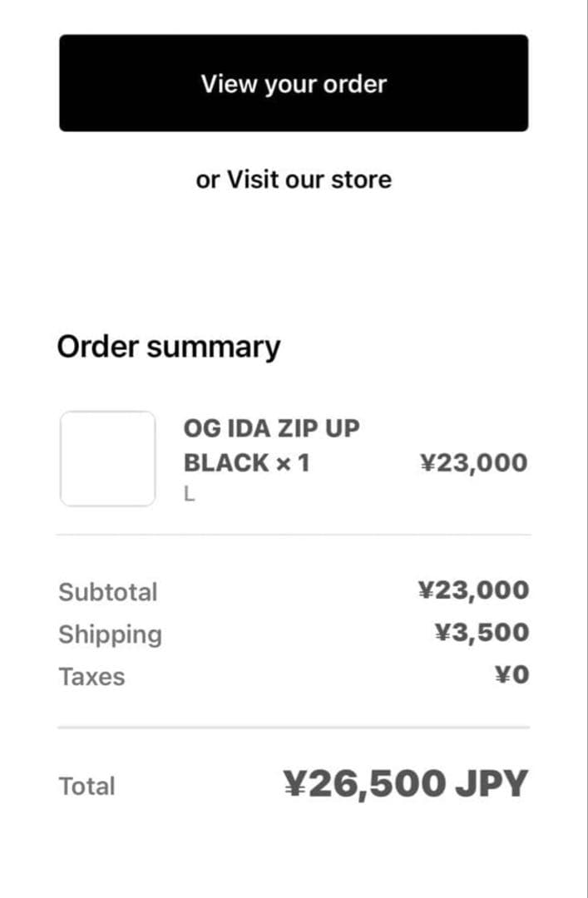This screenshot has width=588, height=898.
Task: Click the empty area inside the product image box
Action: click(107, 456)
